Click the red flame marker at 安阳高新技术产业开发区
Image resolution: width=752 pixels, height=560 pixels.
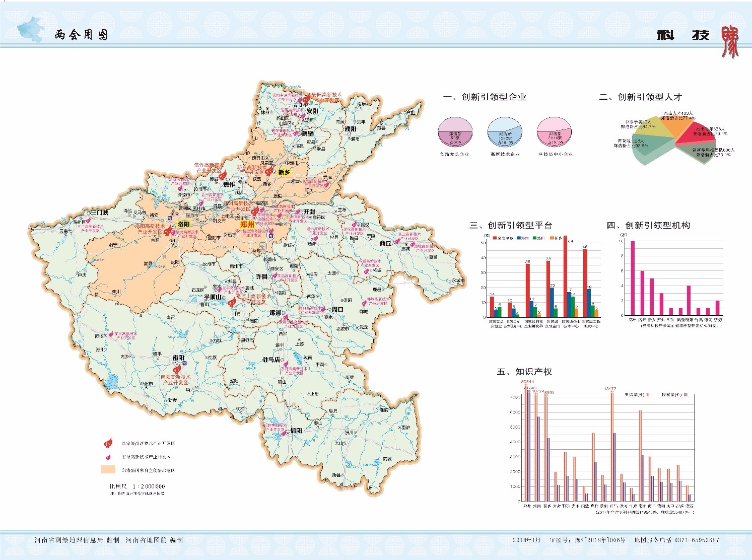point(306,100)
